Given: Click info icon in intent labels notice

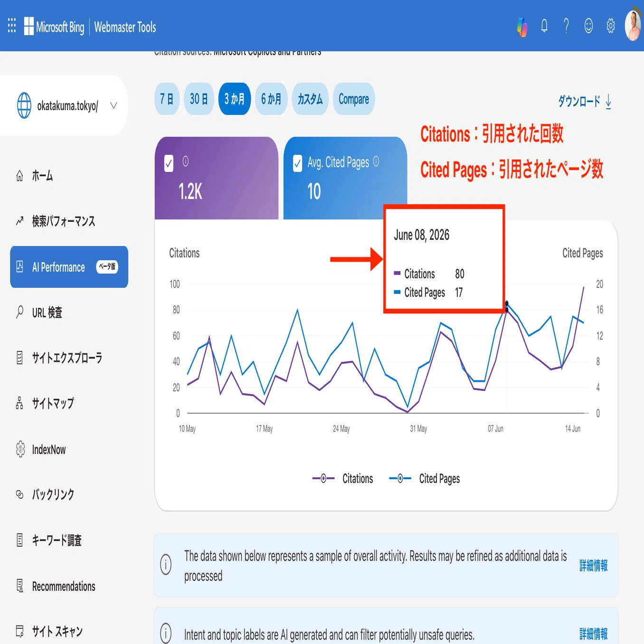Looking at the screenshot, I should tap(166, 633).
